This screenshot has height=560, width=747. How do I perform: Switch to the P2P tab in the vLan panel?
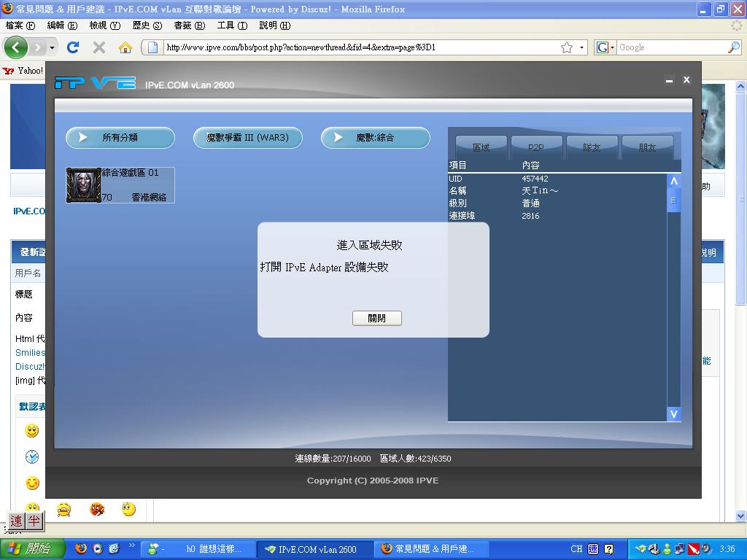tap(536, 146)
